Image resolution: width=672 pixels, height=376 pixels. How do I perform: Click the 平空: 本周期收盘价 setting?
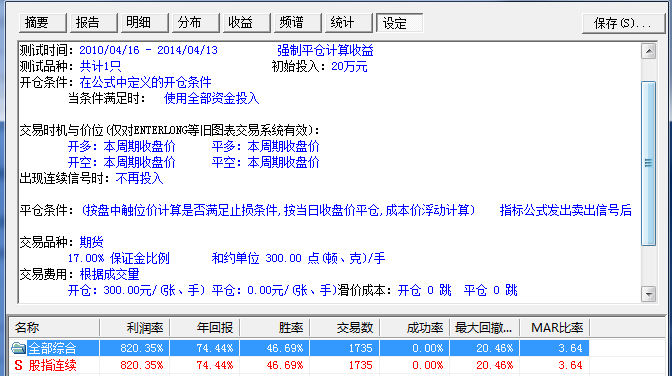tap(266, 162)
